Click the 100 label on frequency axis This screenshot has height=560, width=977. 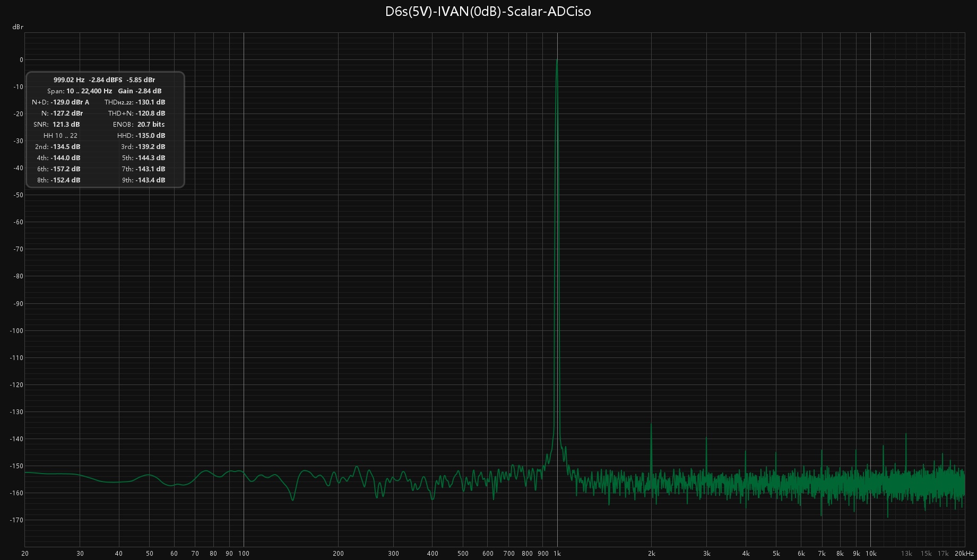(x=244, y=554)
